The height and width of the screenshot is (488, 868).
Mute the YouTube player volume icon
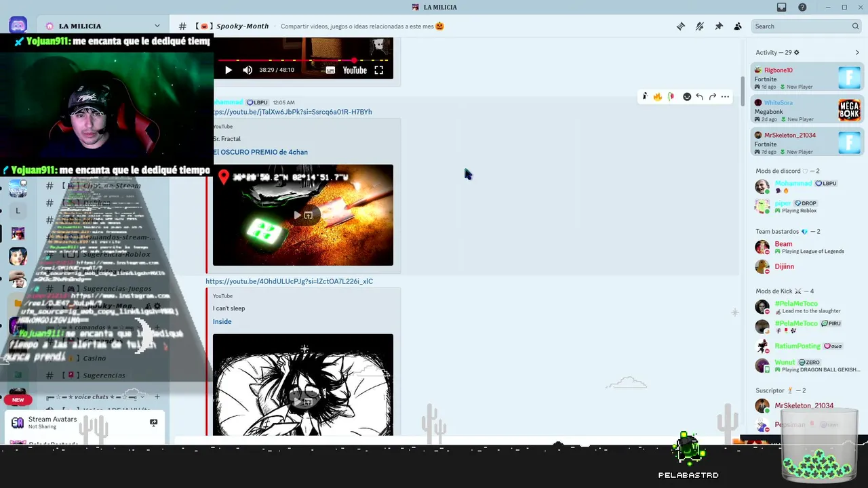(x=248, y=70)
